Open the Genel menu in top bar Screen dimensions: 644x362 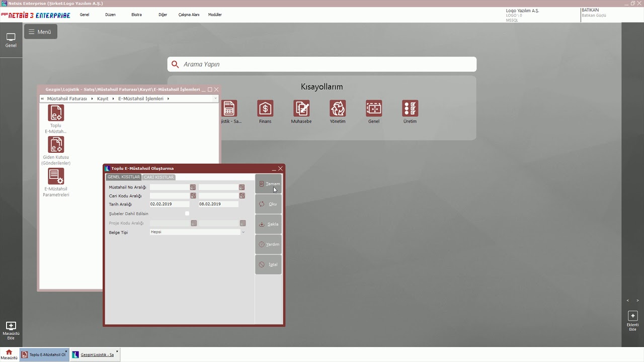point(85,15)
